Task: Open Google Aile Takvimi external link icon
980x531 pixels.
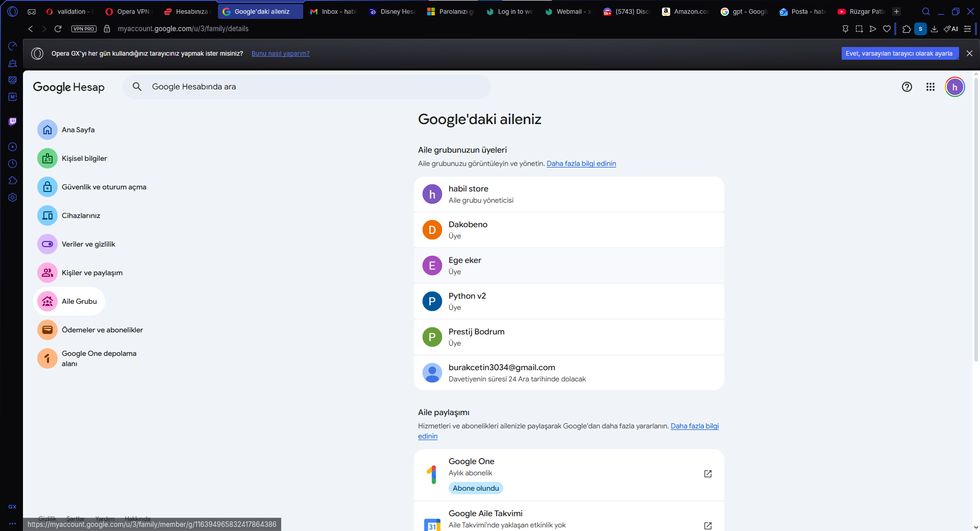Action: [708, 526]
